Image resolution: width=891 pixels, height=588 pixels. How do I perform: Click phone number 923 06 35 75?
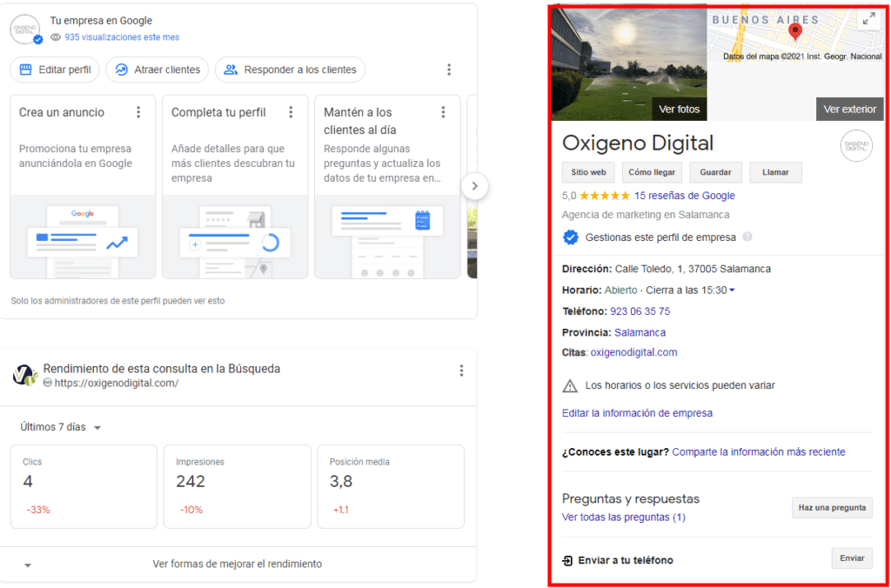point(640,311)
